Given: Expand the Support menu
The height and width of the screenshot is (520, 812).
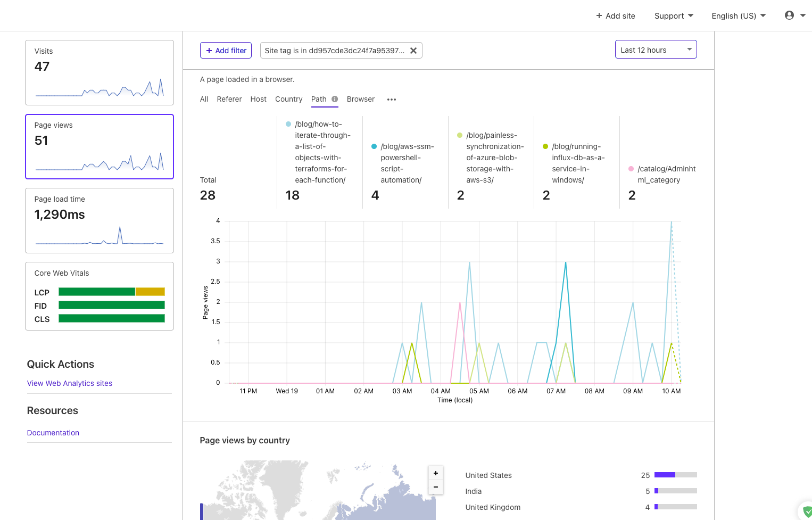Looking at the screenshot, I should click(x=674, y=16).
